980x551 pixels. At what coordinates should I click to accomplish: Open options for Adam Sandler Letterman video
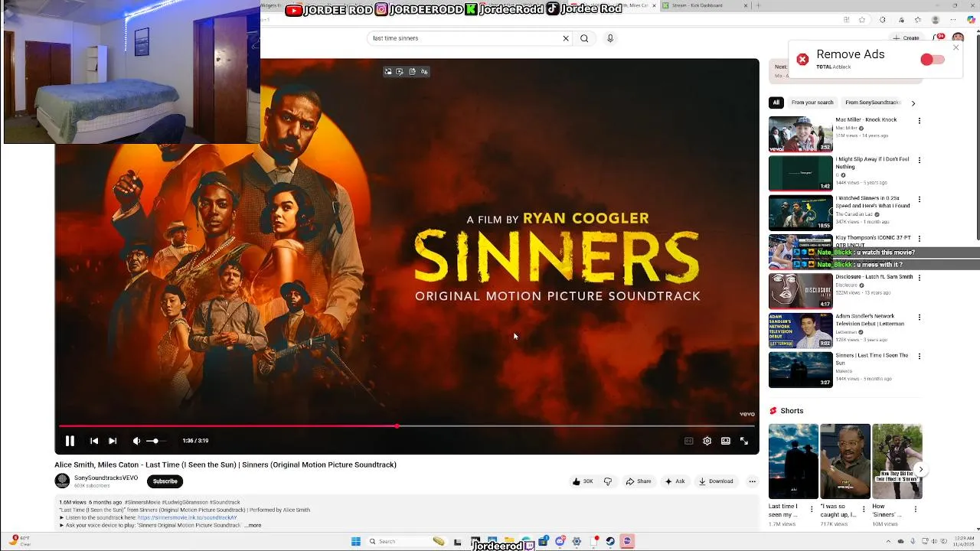point(920,317)
